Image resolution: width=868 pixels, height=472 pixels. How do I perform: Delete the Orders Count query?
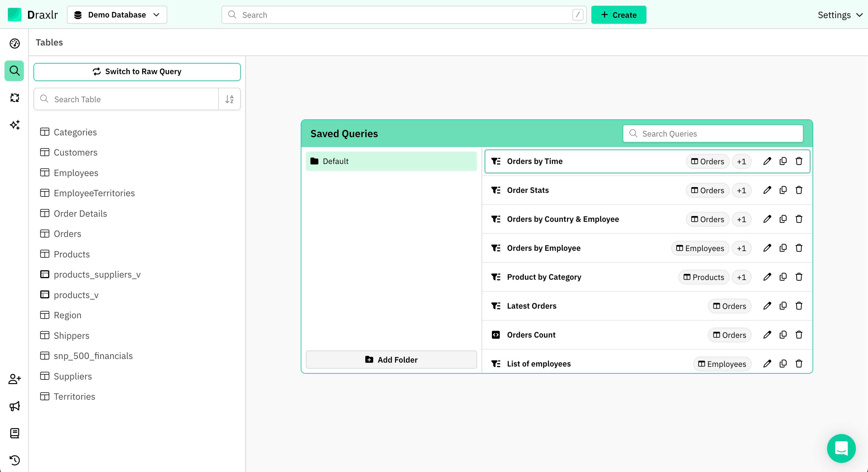[799, 335]
